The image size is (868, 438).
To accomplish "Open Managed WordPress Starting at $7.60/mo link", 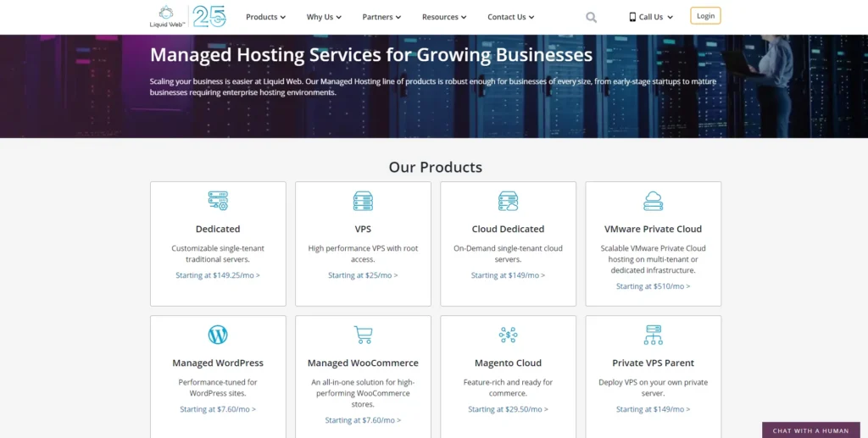I will tap(218, 409).
